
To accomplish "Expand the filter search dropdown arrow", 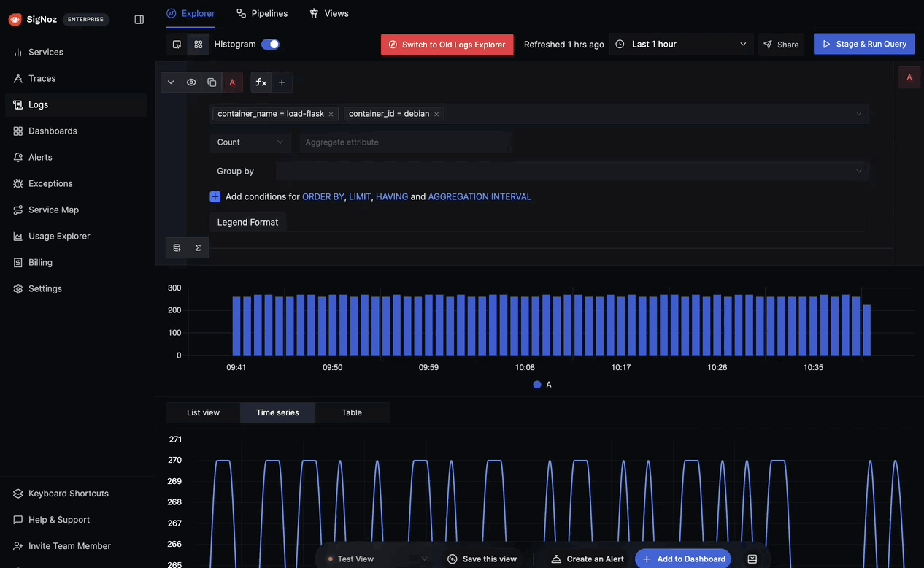I will pos(859,114).
